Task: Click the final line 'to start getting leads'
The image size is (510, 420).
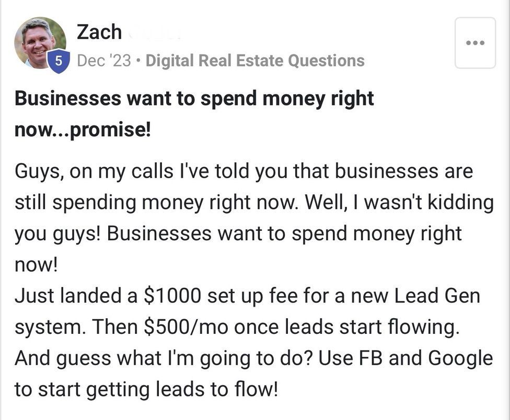Action: [x=145, y=390]
